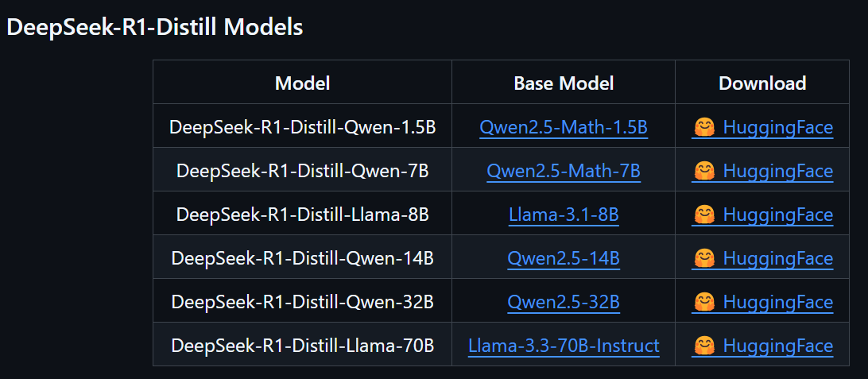Click the hugging face emoji in the Qwen-14B row
Viewport: 868px width, 379px height.
click(703, 258)
